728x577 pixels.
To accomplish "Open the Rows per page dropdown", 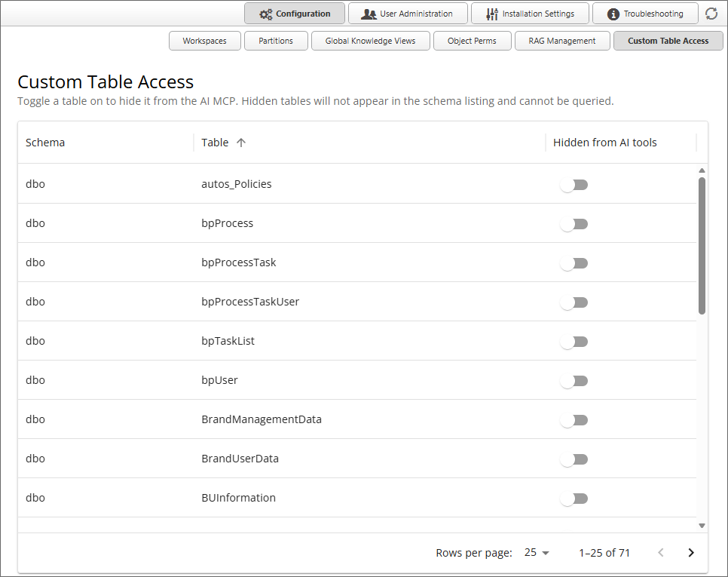I will pos(537,552).
